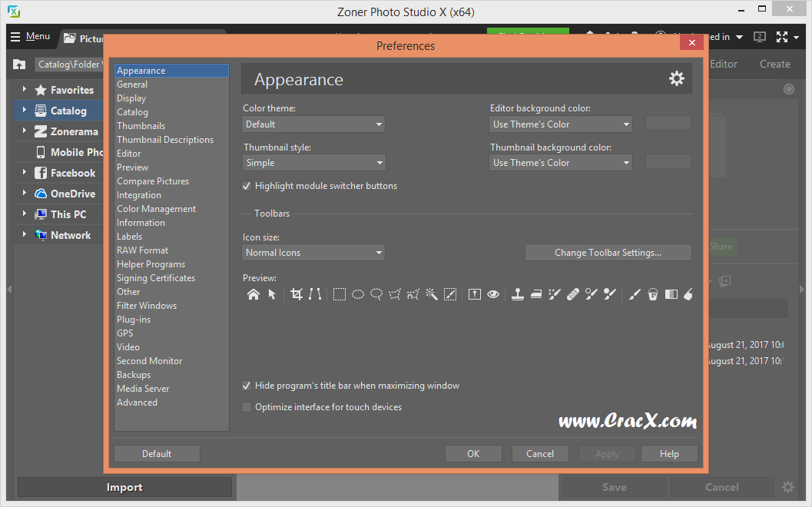The image size is (812, 507).
Task: Click the Editor background color swatch
Action: [668, 123]
